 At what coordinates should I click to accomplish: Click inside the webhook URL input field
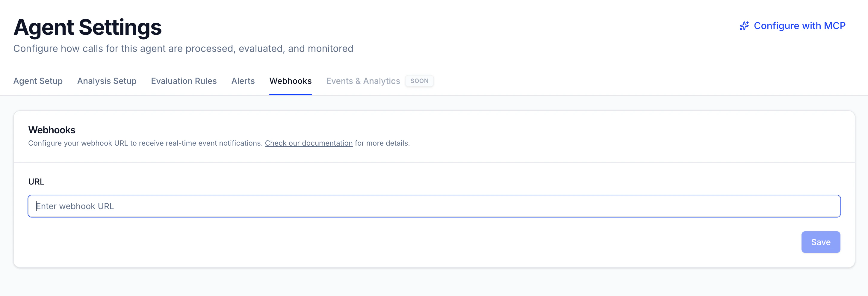tap(434, 206)
